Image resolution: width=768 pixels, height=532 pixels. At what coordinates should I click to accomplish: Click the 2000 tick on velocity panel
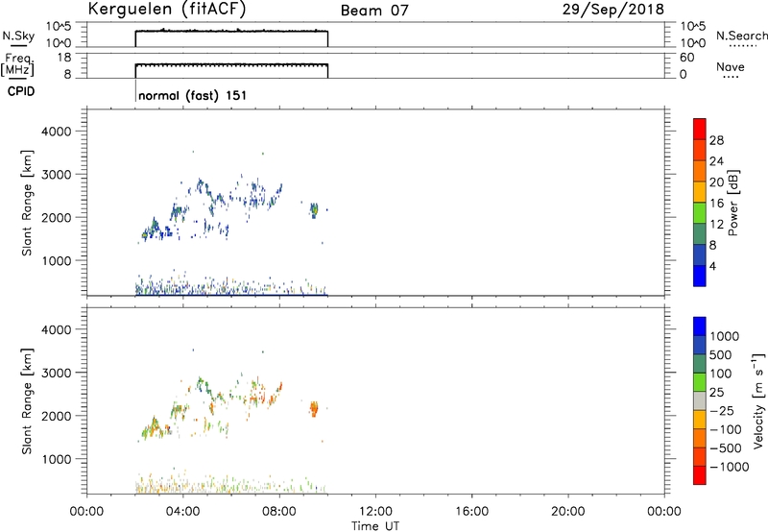[57, 416]
